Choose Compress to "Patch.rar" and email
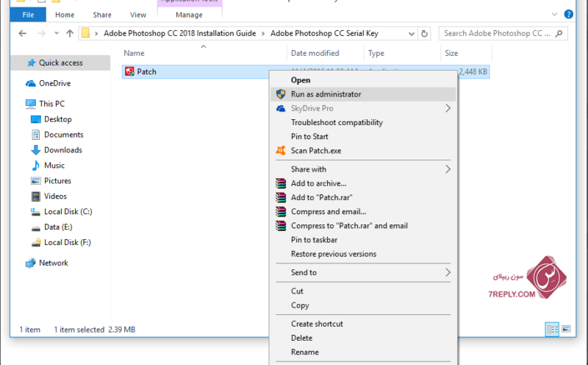588x365 pixels. tap(349, 226)
